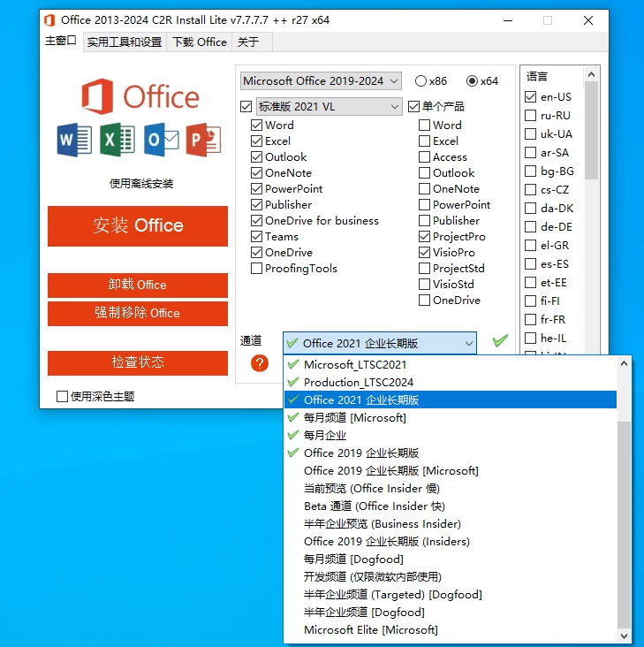Uncheck Teams in the suite components list

click(256, 236)
